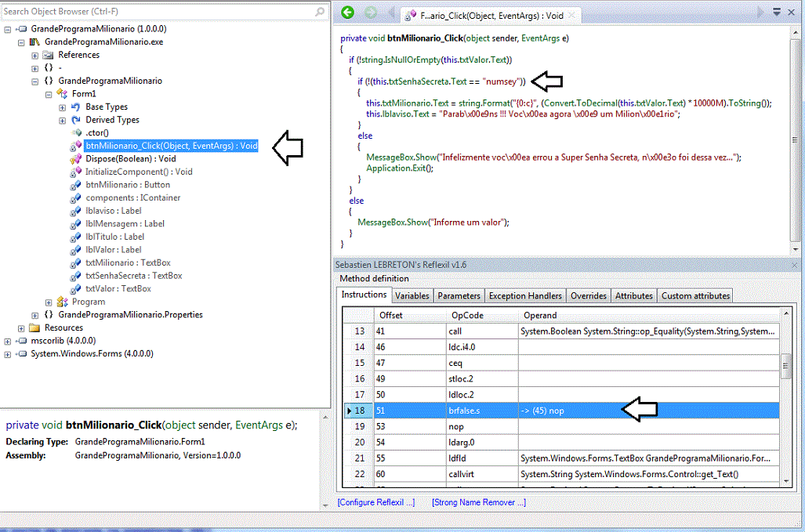Click the magnifier icon in Search Object Browser
This screenshot has width=805, height=532.
(319, 11)
